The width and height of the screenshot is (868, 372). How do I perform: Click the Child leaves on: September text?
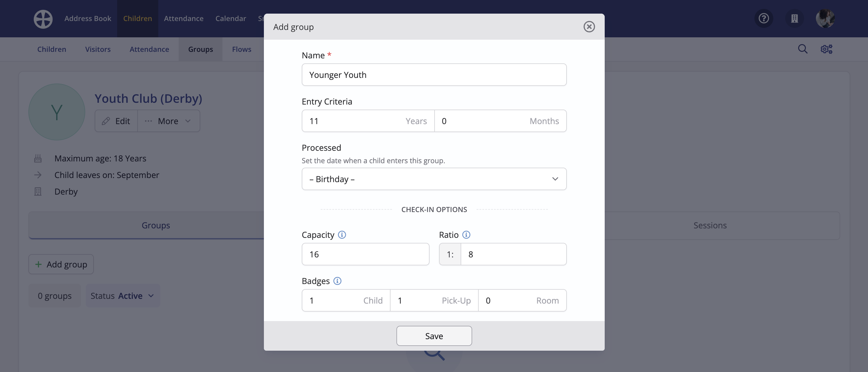tap(107, 175)
